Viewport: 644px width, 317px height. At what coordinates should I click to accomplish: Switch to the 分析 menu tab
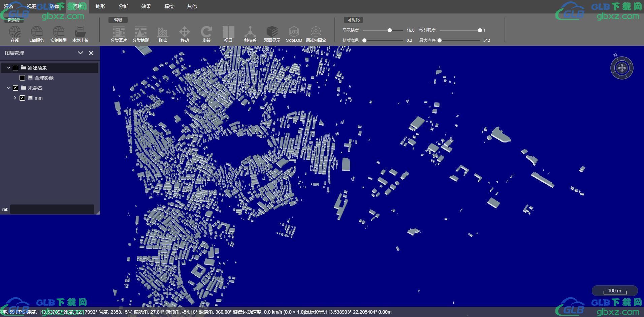tap(123, 6)
